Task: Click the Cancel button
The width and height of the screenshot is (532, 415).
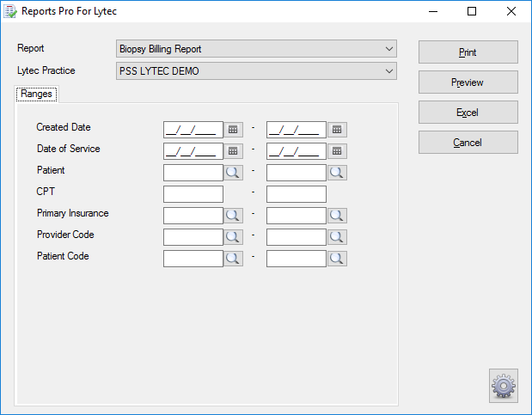Action: 468,143
